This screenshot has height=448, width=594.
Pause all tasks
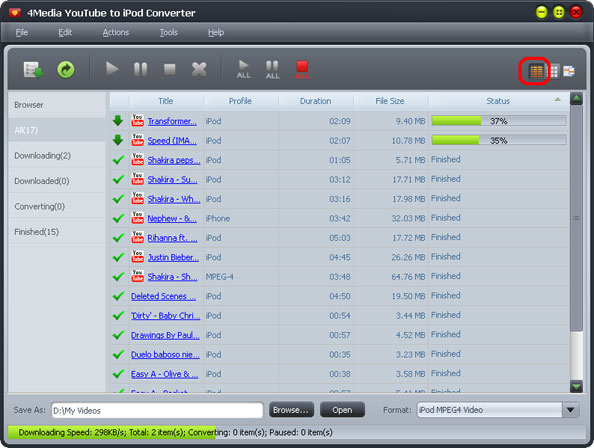point(273,70)
